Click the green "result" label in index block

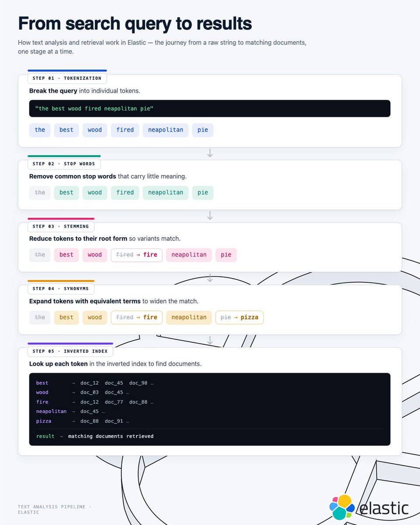(45, 436)
